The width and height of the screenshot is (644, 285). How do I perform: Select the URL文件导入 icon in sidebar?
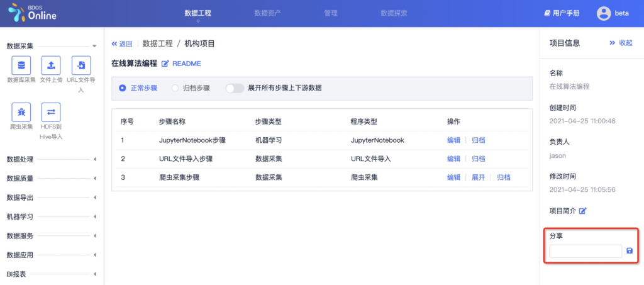click(x=81, y=65)
